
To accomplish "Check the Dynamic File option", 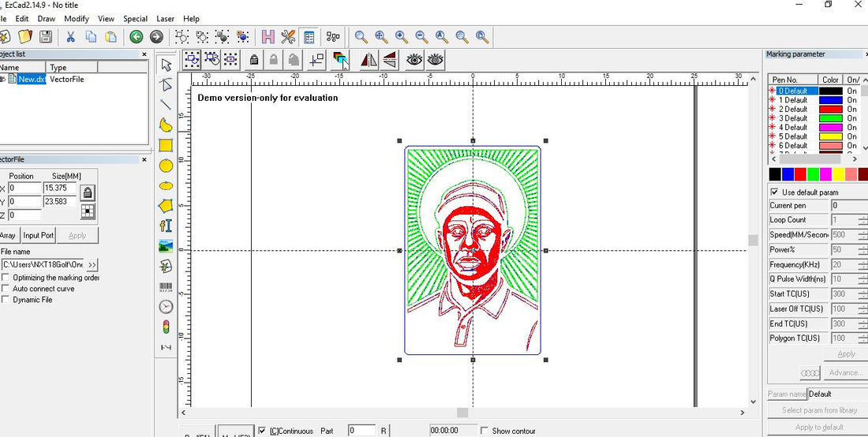I will (x=6, y=300).
